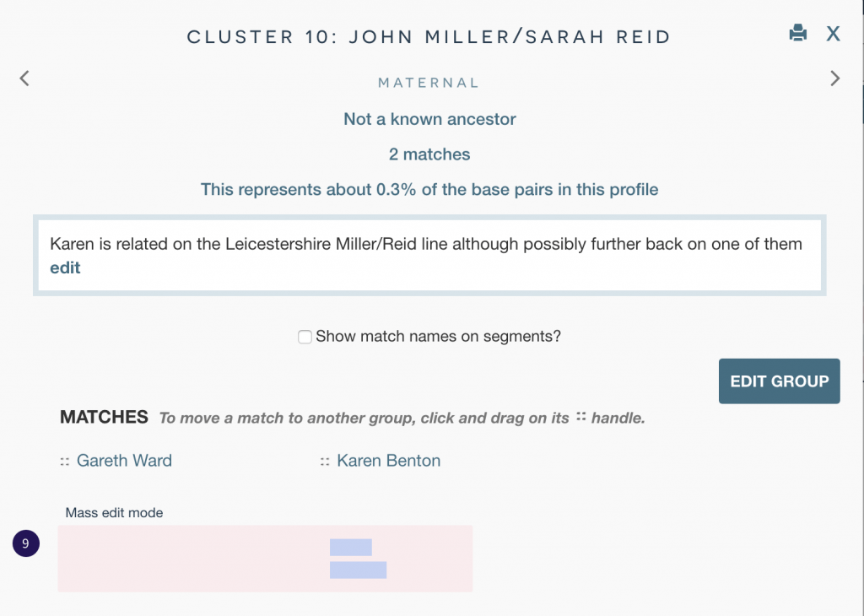This screenshot has width=864, height=616.
Task: Click the edit link in the note
Action: click(x=65, y=267)
